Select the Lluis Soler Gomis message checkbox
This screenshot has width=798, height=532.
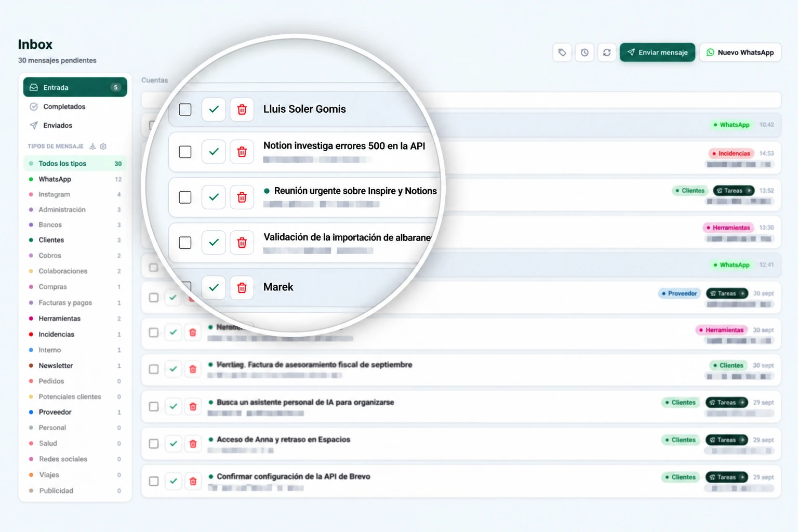pos(185,110)
